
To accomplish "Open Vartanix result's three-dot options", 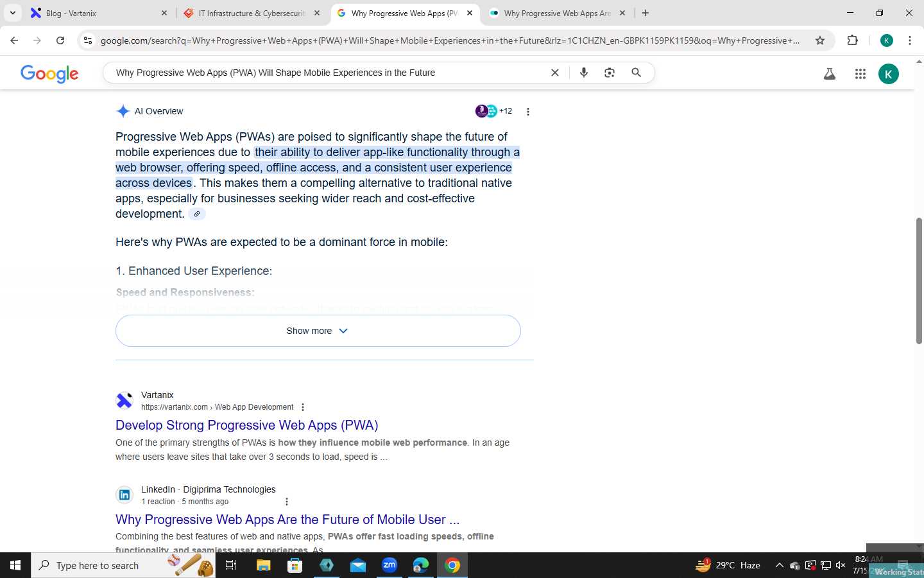I will [303, 407].
